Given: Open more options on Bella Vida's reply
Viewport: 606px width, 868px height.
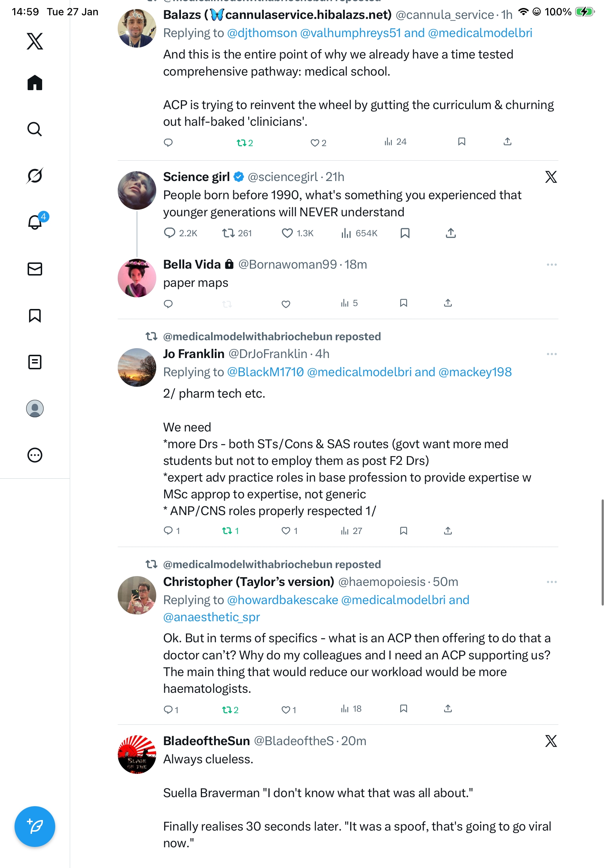Looking at the screenshot, I should point(551,265).
